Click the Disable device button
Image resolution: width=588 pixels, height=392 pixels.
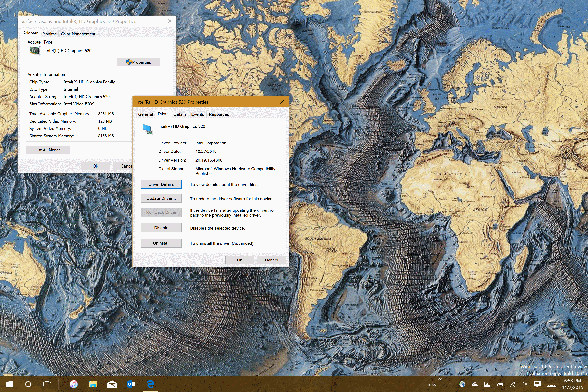tap(161, 228)
